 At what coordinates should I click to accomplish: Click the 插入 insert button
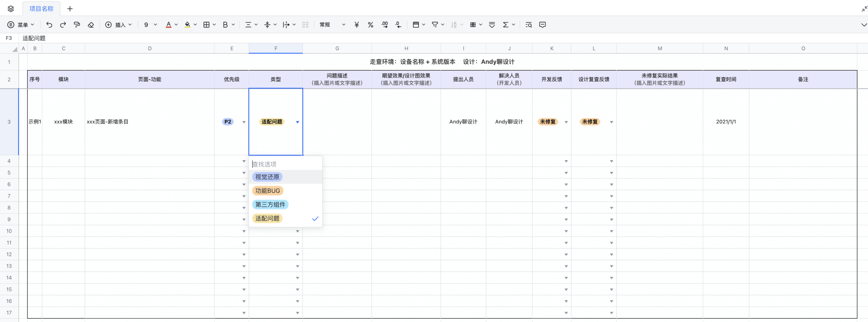(x=118, y=25)
